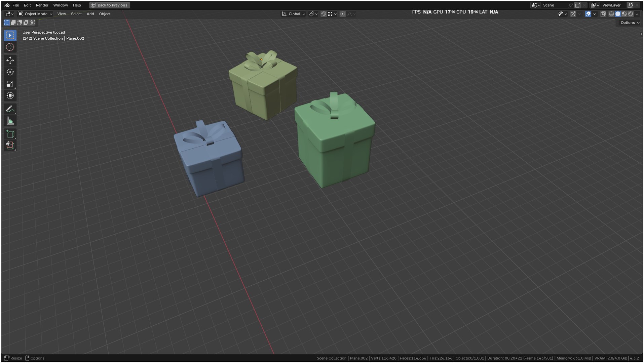Viewport: 644px width, 363px height.
Task: Switch to Wireframe viewport shading
Action: coord(611,14)
